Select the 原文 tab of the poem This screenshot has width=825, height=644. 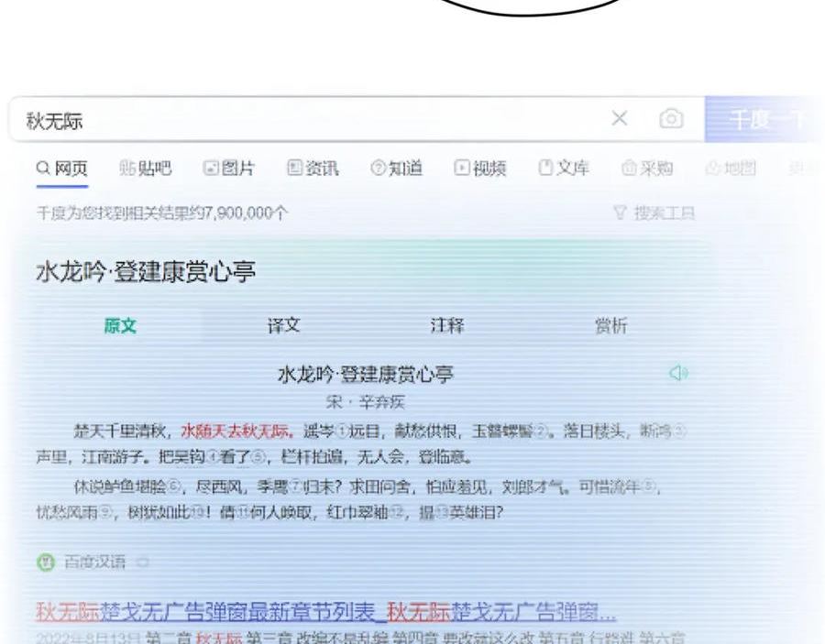tap(120, 326)
